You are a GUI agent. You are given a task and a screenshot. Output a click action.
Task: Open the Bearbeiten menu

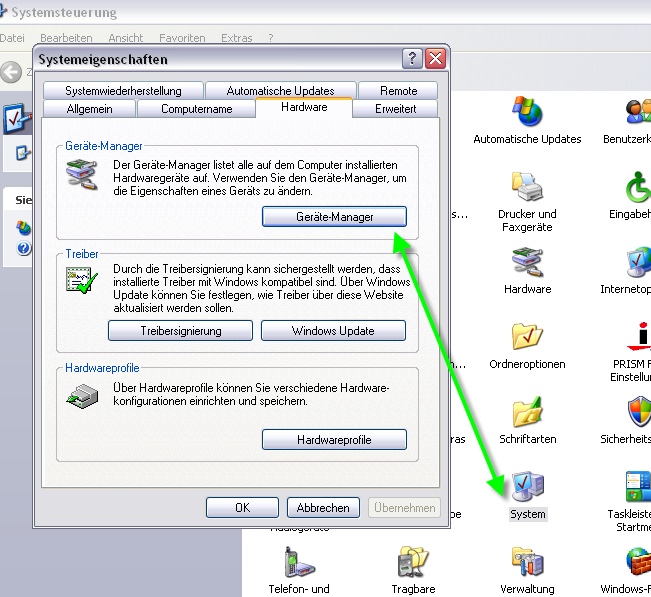coord(66,38)
